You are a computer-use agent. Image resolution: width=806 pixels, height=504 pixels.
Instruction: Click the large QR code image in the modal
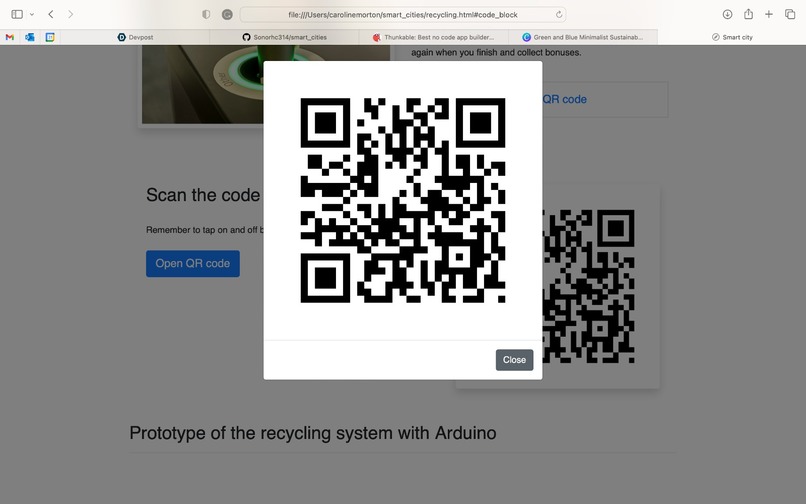click(x=403, y=201)
